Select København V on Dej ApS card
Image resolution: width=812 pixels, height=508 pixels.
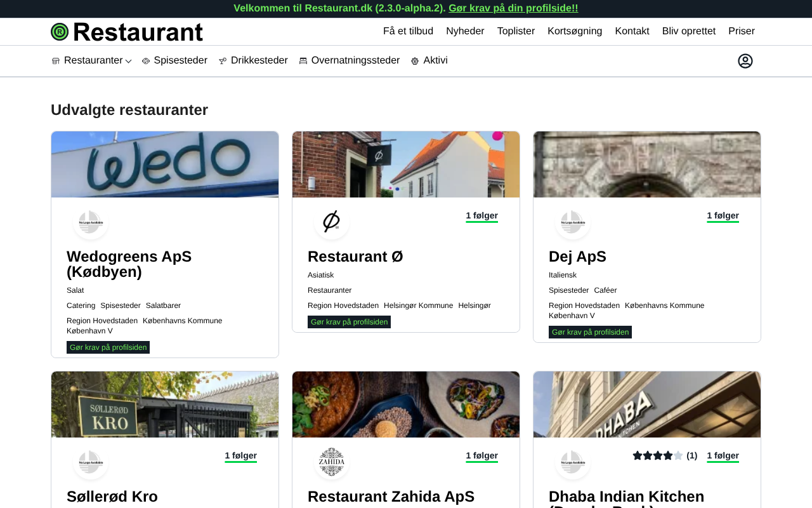click(572, 316)
